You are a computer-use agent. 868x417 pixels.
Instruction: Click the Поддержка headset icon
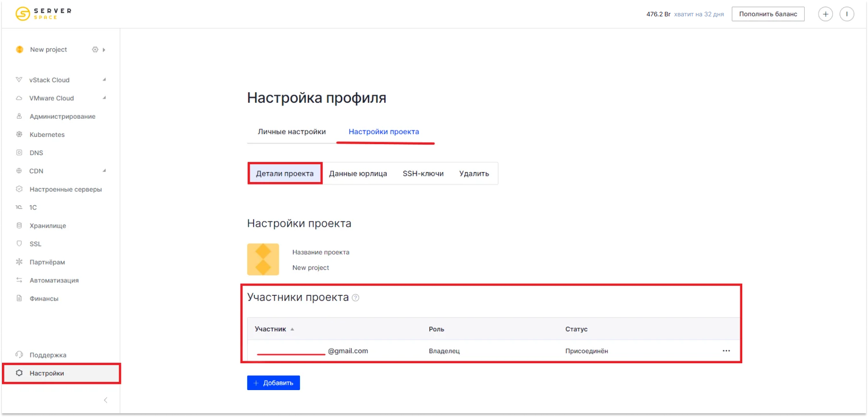tap(19, 355)
